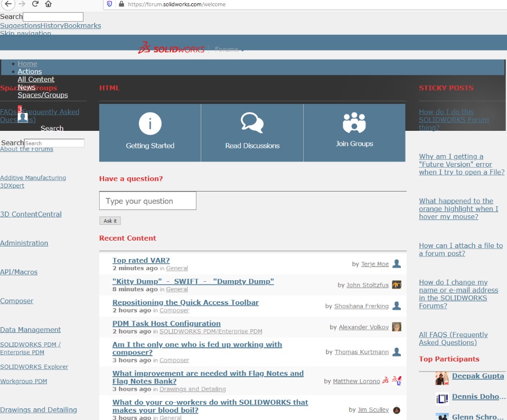Open the orange highlight sticky post

(458, 209)
